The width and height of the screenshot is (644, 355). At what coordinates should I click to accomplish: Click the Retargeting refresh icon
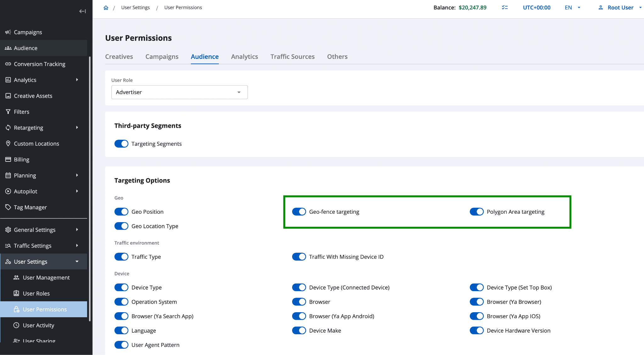(x=8, y=127)
